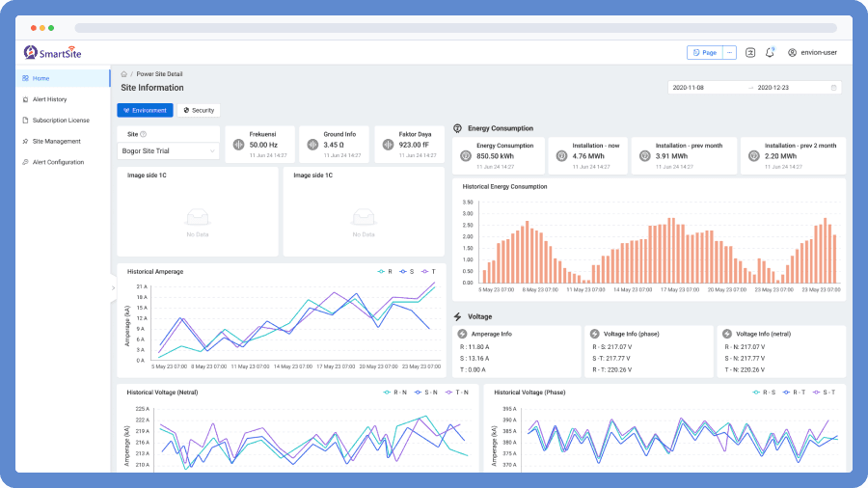Click the R - S: 217.07 V reading
This screenshot has height=488, width=868.
click(612, 347)
